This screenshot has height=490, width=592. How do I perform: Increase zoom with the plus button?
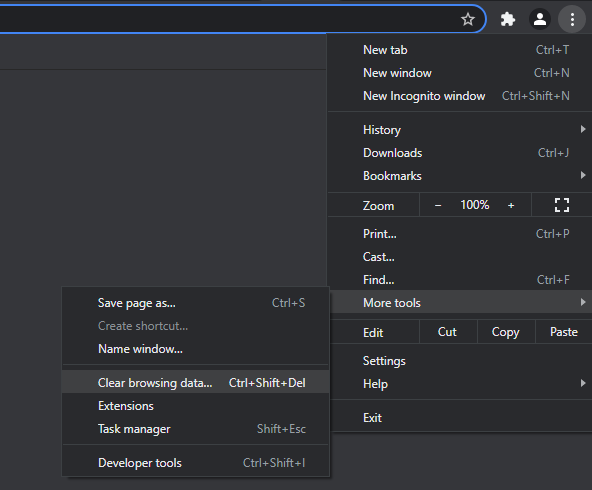click(x=511, y=205)
